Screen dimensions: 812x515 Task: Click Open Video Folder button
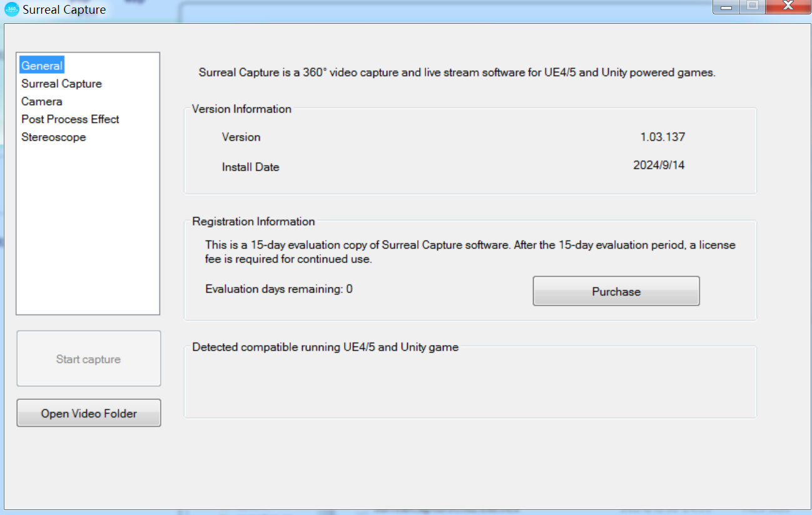coord(89,413)
